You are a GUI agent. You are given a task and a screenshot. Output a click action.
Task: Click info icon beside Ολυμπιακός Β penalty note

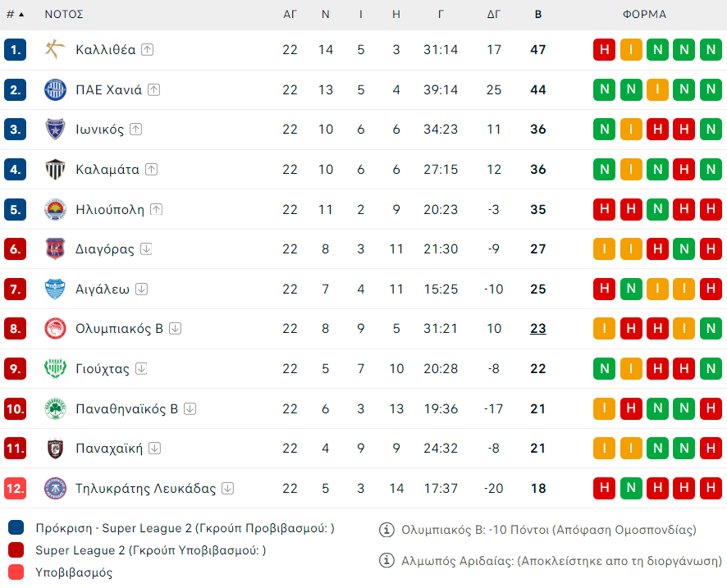pyautogui.click(x=386, y=530)
